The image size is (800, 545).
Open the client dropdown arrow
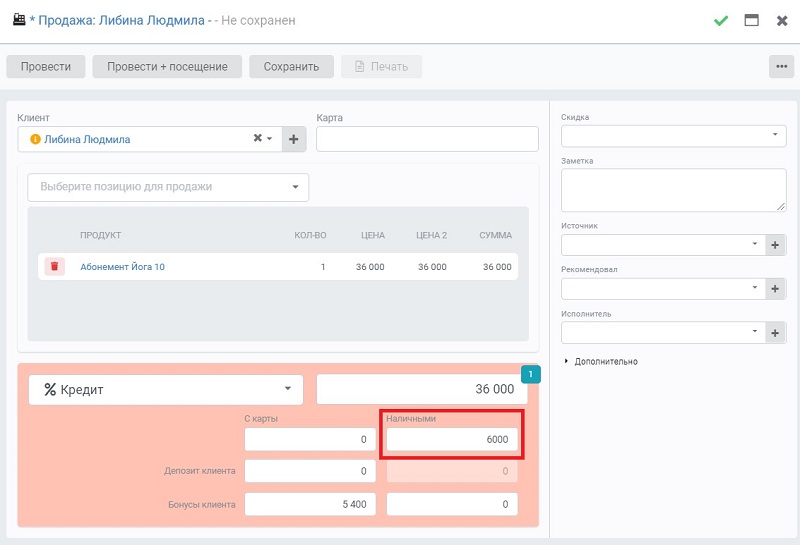[x=269, y=139]
